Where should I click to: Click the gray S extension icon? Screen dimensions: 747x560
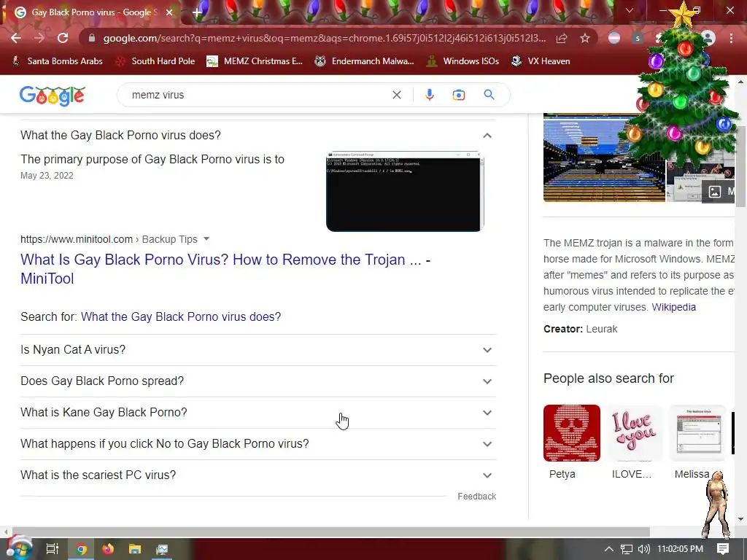[x=638, y=38]
